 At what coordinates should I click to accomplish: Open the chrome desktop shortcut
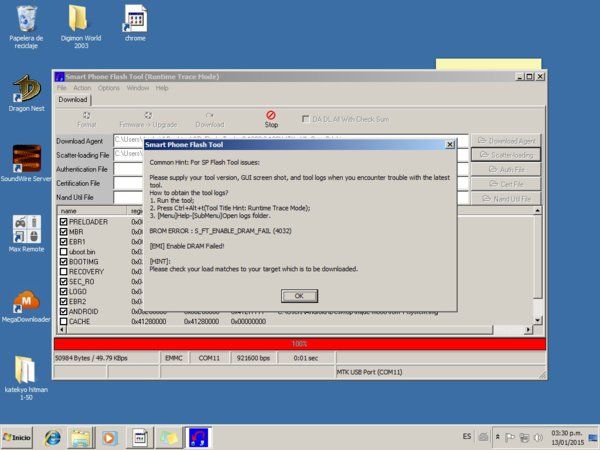coord(135,23)
